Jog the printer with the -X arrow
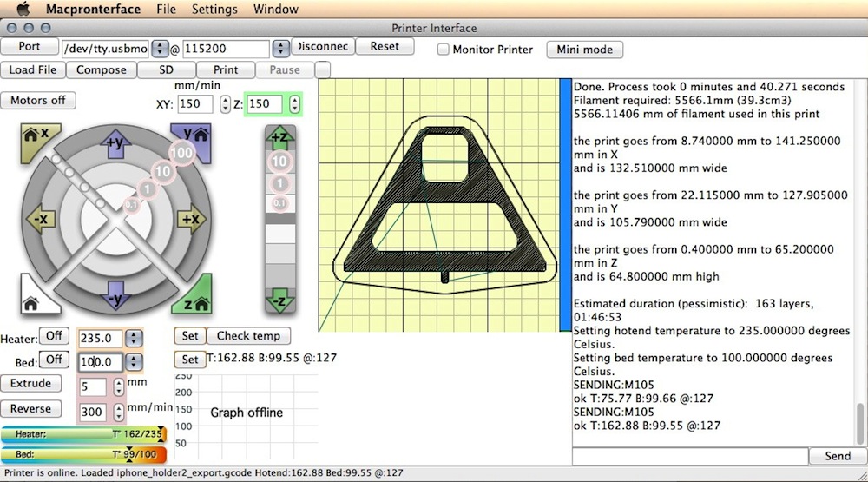 click(x=39, y=219)
